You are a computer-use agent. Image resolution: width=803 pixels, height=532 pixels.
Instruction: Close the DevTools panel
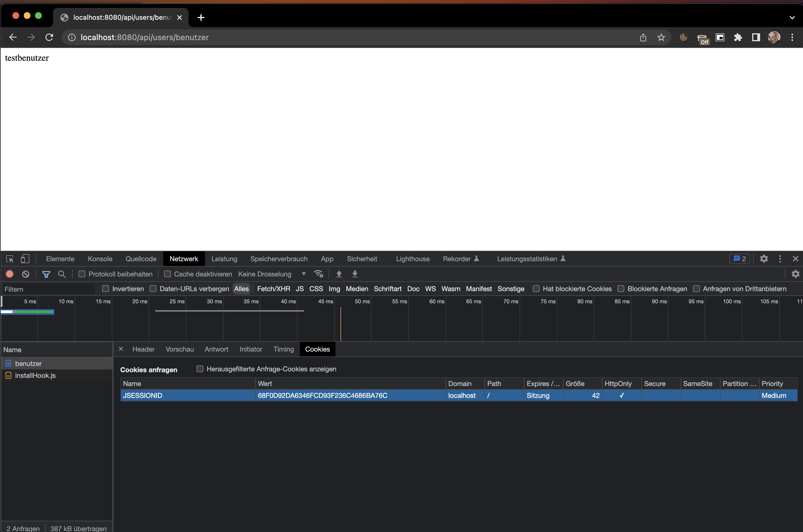(x=795, y=259)
